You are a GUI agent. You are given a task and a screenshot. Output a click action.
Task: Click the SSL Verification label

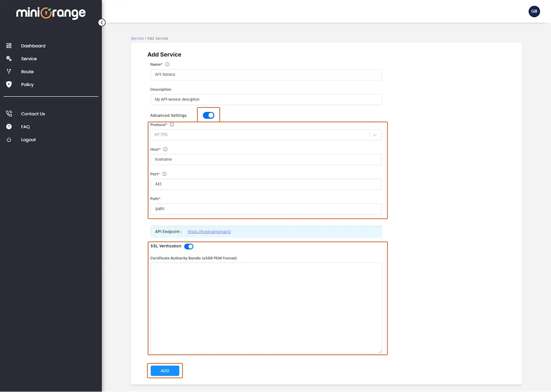coord(166,246)
